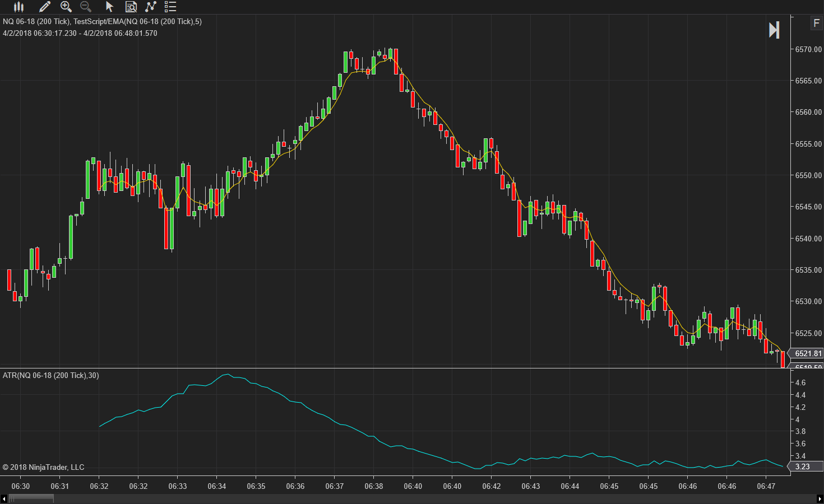Viewport: 824px width, 504px height.
Task: Click the 4.6 ATR axis label
Action: coord(800,382)
